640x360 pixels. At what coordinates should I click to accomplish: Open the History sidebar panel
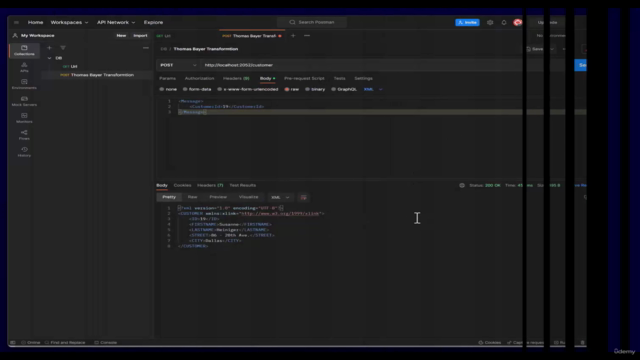point(24,152)
